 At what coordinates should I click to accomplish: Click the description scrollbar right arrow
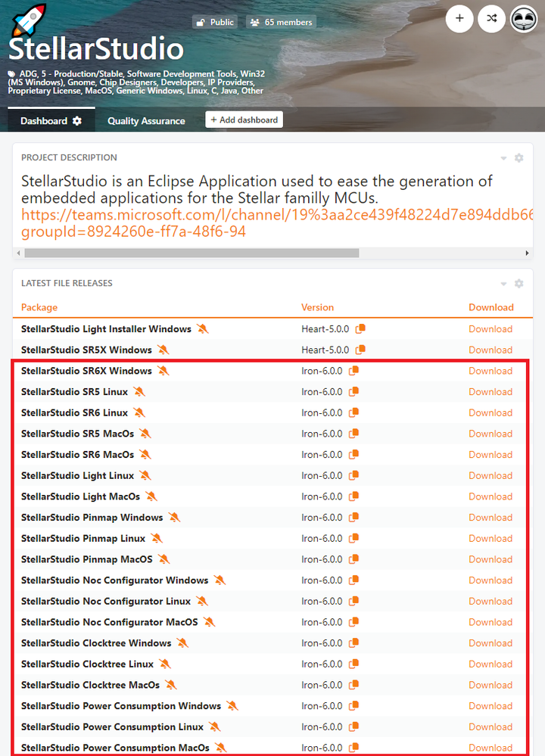click(x=527, y=253)
